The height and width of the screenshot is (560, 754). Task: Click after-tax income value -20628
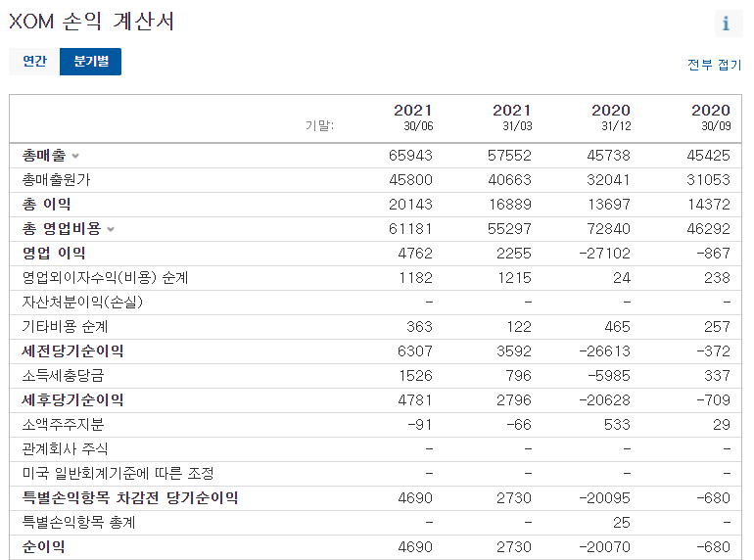pos(605,400)
